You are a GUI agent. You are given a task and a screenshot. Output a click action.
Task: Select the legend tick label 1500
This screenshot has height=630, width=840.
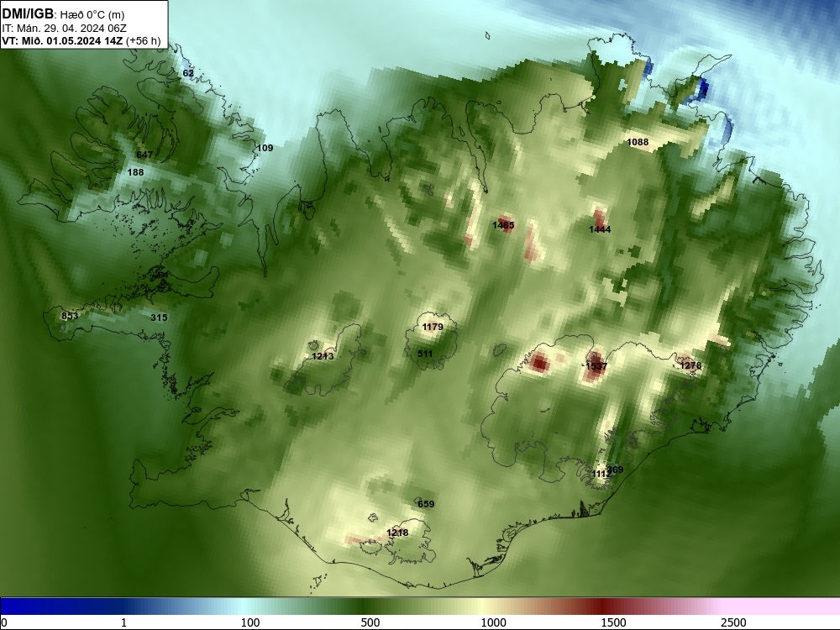613,622
